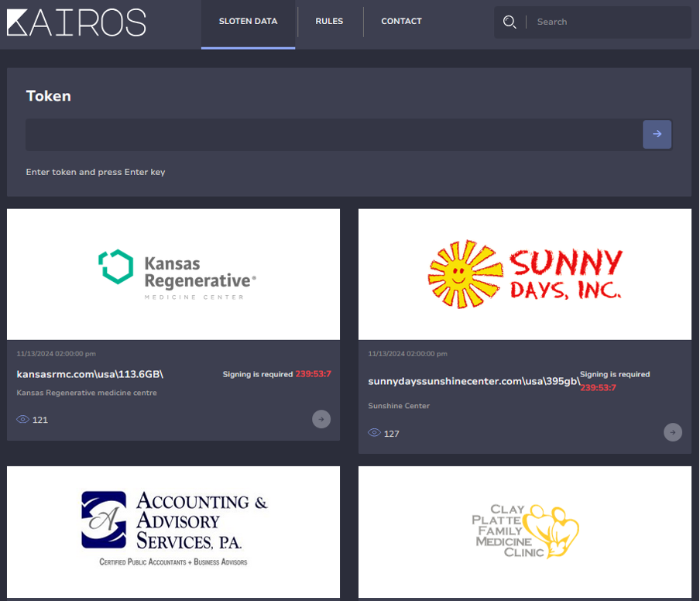Open the Accounting & Advisory Services thumbnail
Viewport: 700px width, 601px height.
click(x=173, y=532)
